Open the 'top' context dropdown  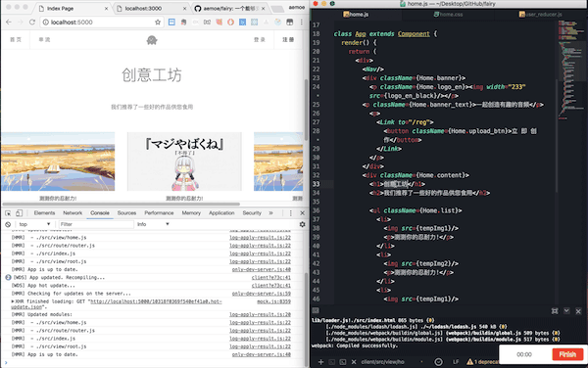pos(34,224)
